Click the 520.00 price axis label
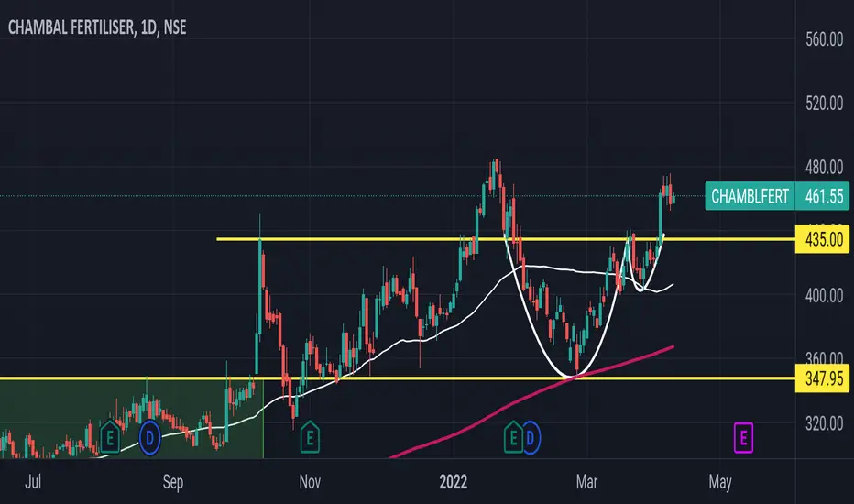The height and width of the screenshot is (504, 854). 824,103
